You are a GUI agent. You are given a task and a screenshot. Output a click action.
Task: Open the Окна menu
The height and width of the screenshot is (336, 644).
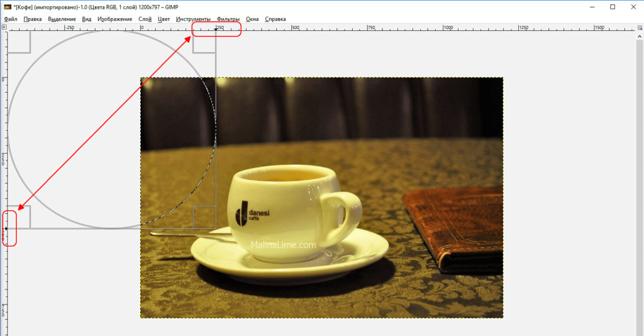[252, 19]
